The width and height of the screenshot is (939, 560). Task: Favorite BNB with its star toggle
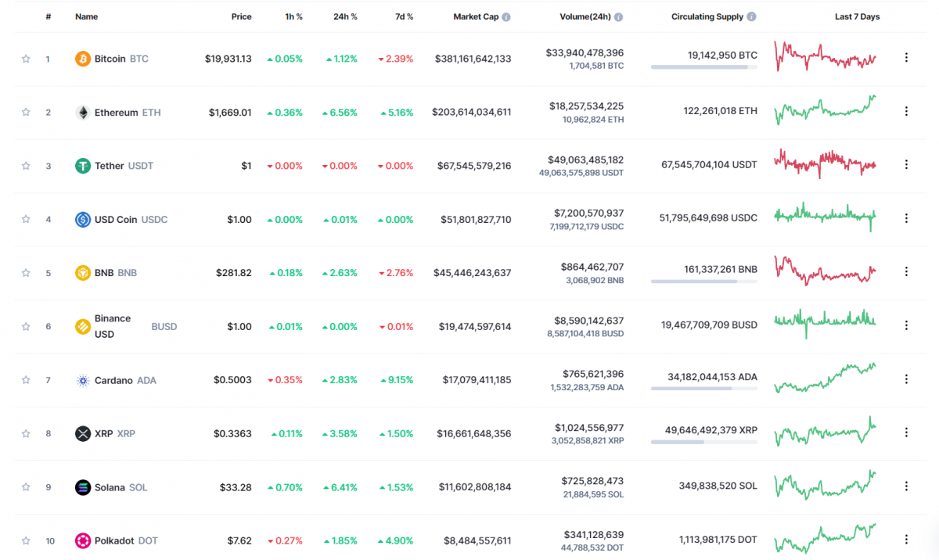26,273
